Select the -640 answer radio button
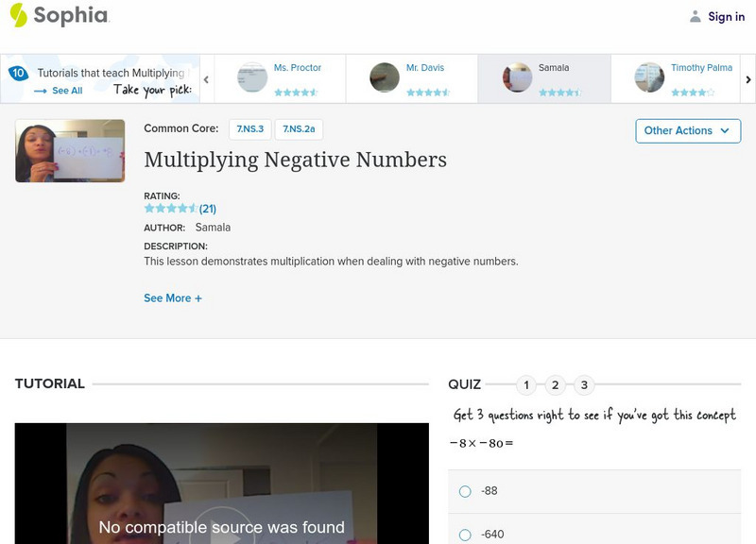The height and width of the screenshot is (544, 756). [x=465, y=535]
